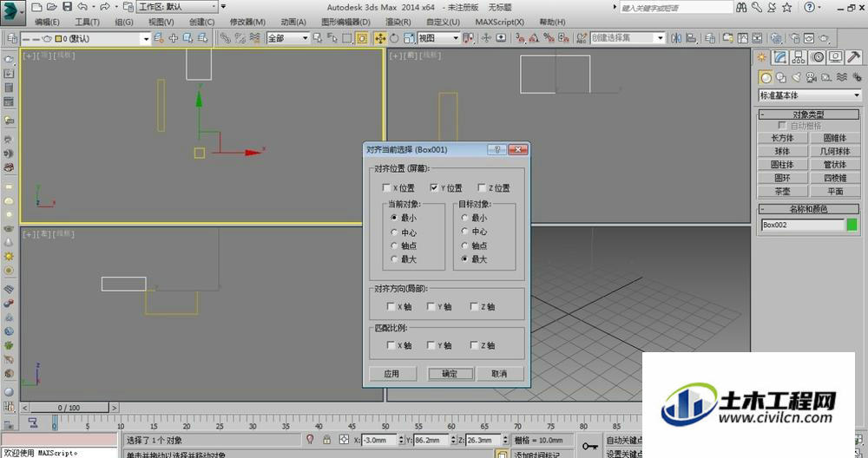Open the Modify panel tab icon
Viewport: 868px width, 458px height.
pyautogui.click(x=780, y=57)
